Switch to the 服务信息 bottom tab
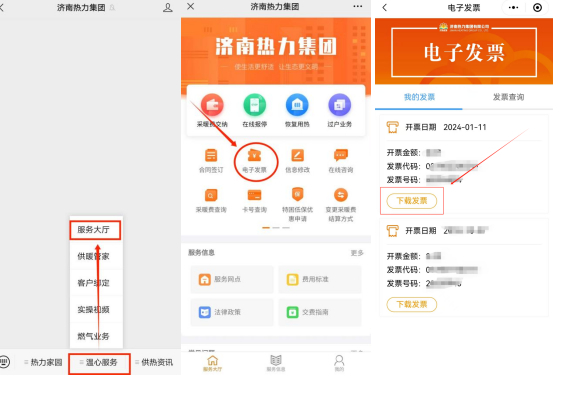 click(276, 363)
